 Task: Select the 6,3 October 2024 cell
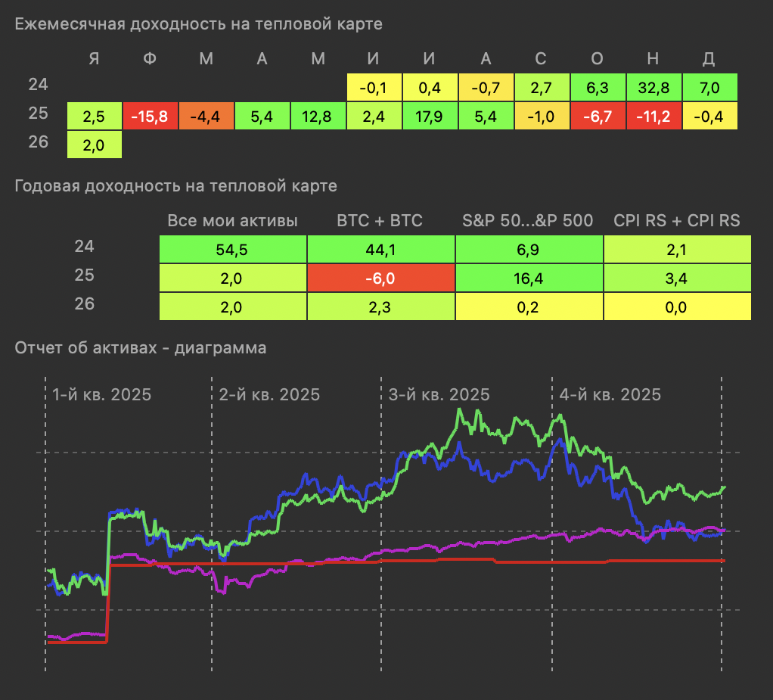(x=598, y=87)
